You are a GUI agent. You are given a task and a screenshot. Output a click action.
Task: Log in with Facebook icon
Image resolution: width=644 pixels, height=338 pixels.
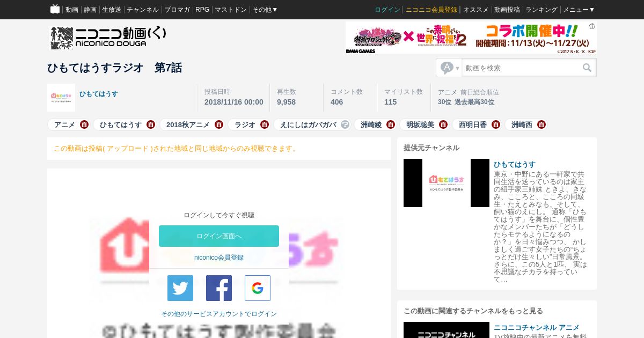coord(219,288)
